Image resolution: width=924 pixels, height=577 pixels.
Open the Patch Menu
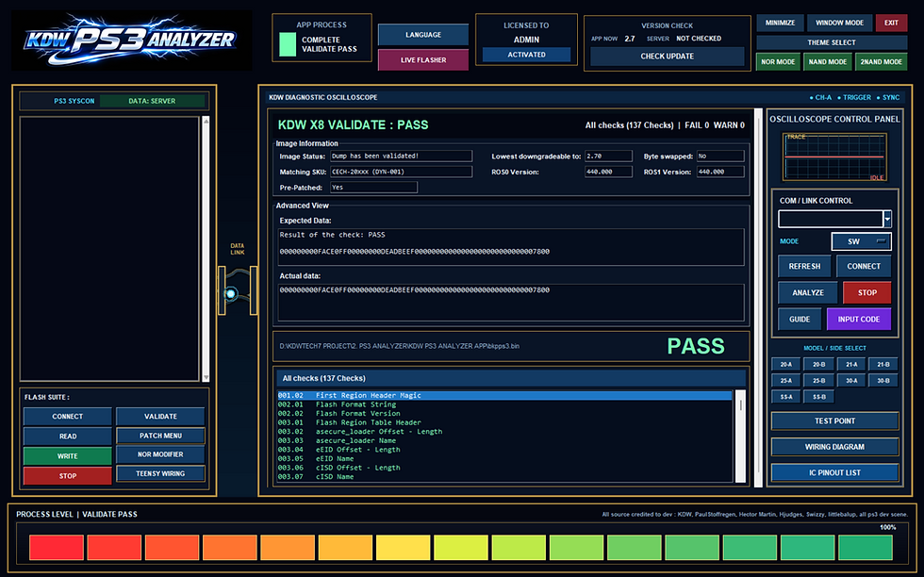[x=160, y=437]
